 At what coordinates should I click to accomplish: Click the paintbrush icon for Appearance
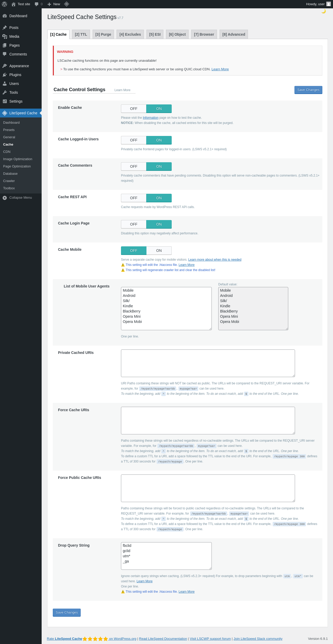tap(5, 66)
